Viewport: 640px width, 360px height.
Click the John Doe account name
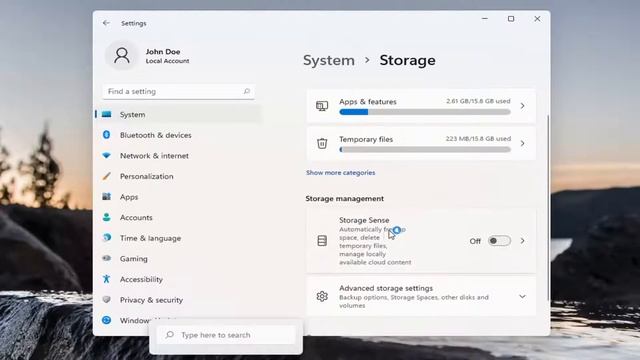pos(163,51)
